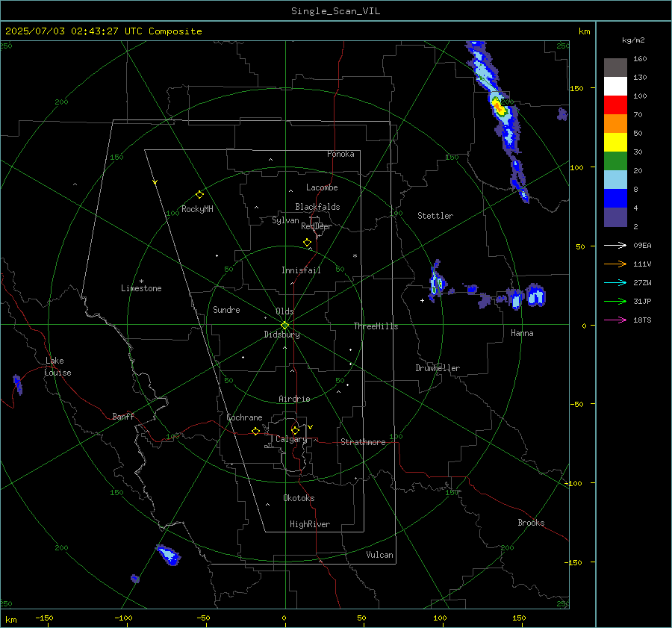Screen dimensions: 672x628
Task: Select the orange 50-70 legend swatch
Action: (615, 123)
